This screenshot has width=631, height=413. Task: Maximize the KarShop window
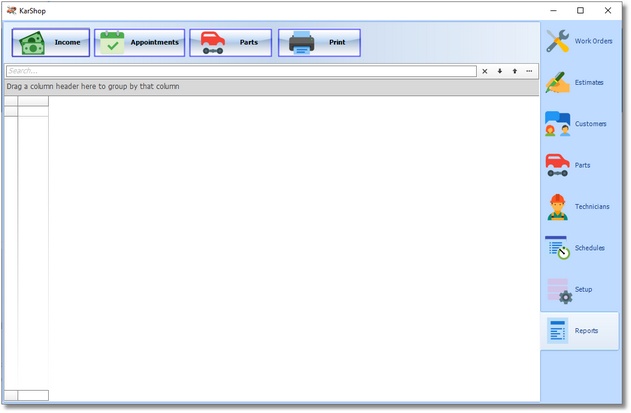point(580,10)
